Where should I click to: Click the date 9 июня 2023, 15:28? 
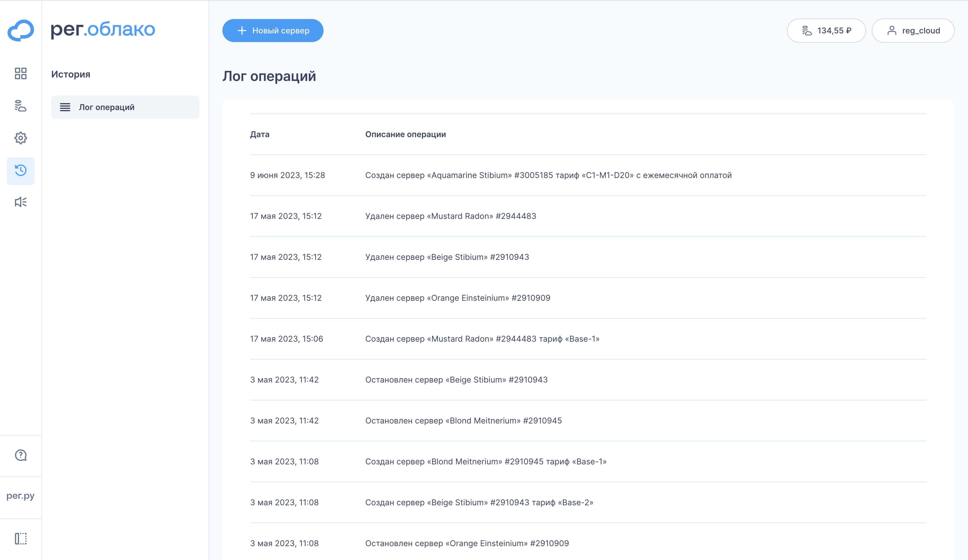click(288, 175)
